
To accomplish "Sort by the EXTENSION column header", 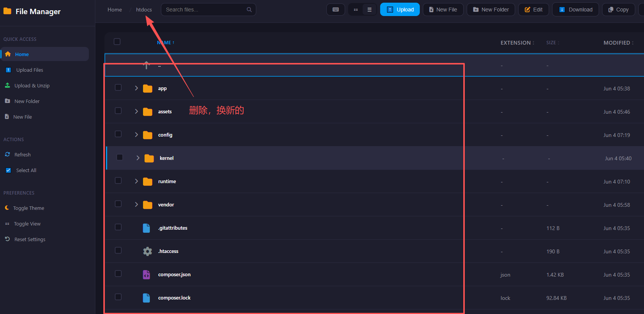I will pyautogui.click(x=517, y=43).
